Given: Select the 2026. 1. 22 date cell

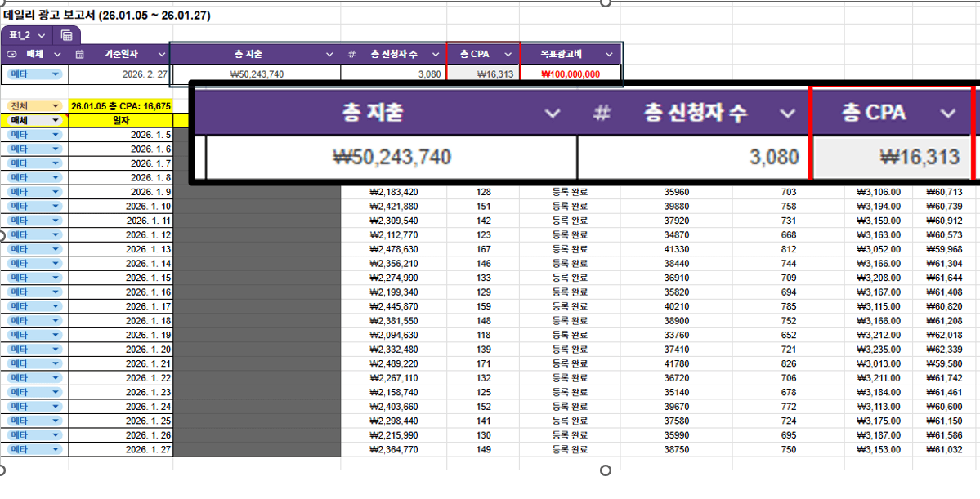Looking at the screenshot, I should 121,378.
